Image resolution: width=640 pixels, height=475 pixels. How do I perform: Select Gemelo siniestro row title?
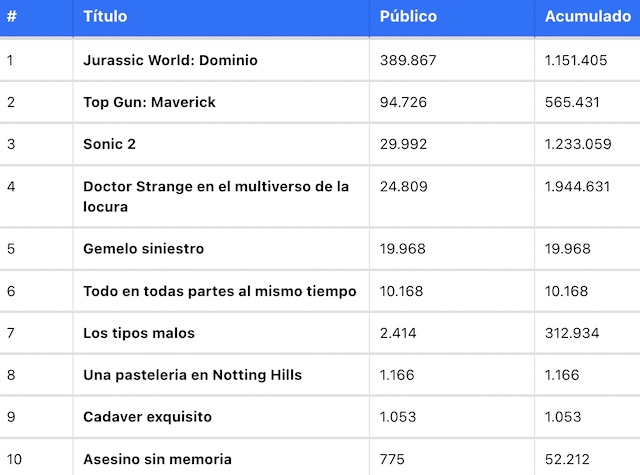click(143, 249)
